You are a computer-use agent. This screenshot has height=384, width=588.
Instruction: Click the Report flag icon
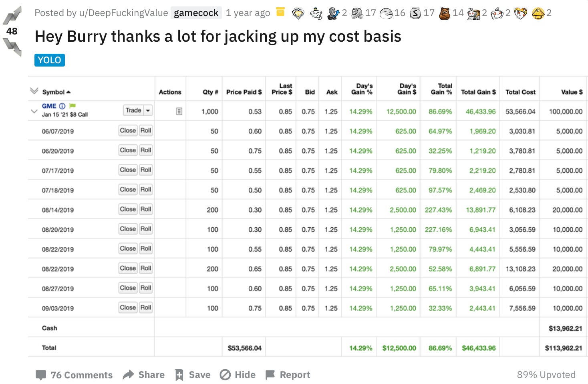click(x=270, y=375)
